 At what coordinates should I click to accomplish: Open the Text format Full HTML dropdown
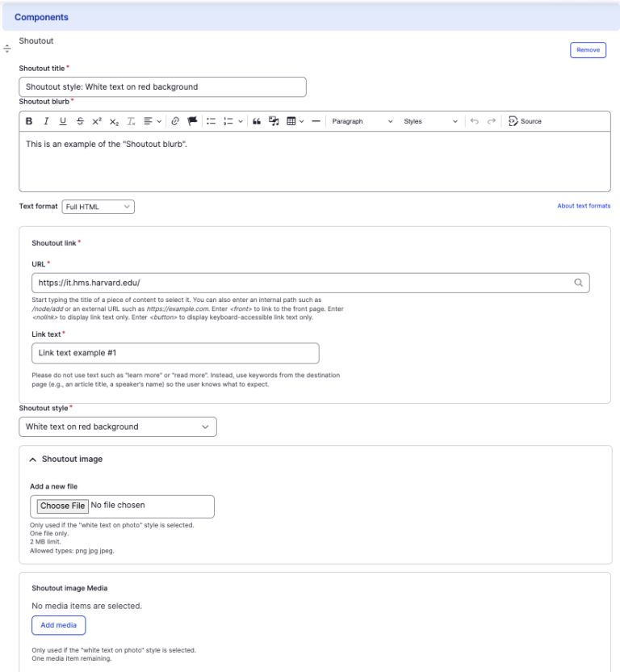tap(98, 207)
